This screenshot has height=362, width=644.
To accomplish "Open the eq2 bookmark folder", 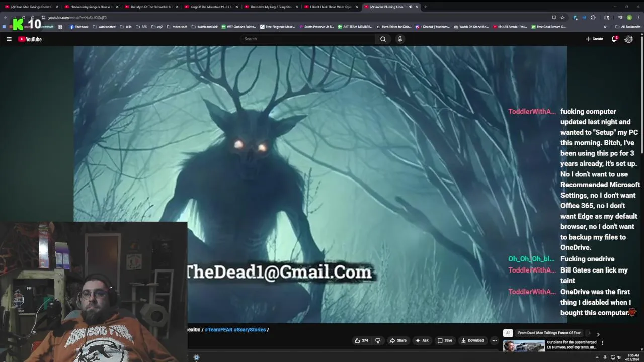I will pos(157,27).
